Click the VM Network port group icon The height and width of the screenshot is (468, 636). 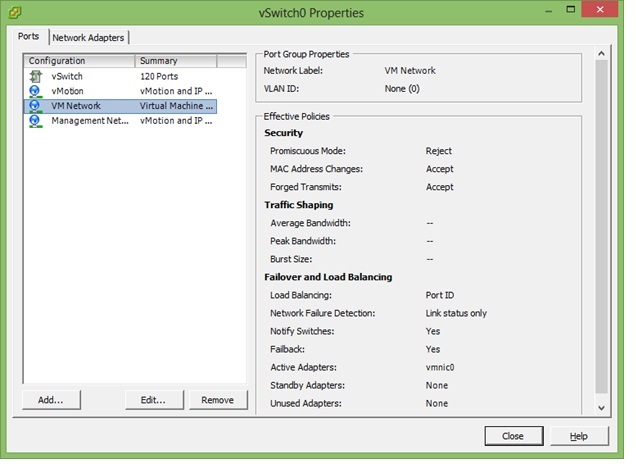(x=35, y=105)
